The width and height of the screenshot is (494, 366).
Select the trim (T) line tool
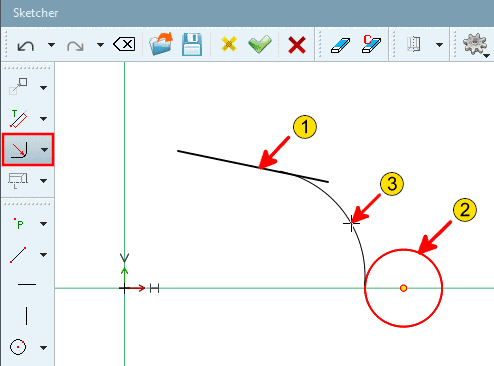click(19, 119)
